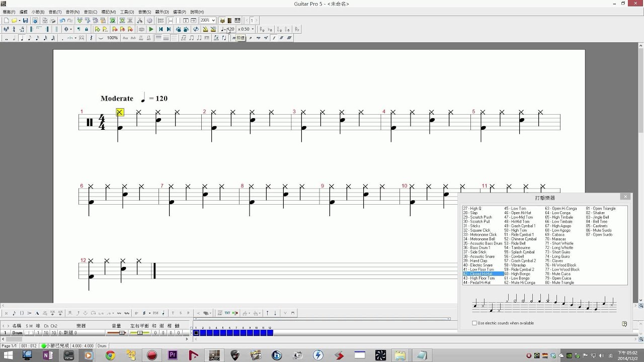Select 49 - Crash Cymbal 1 entry
Image resolution: width=644 pixels, height=362 pixels.
click(520, 226)
